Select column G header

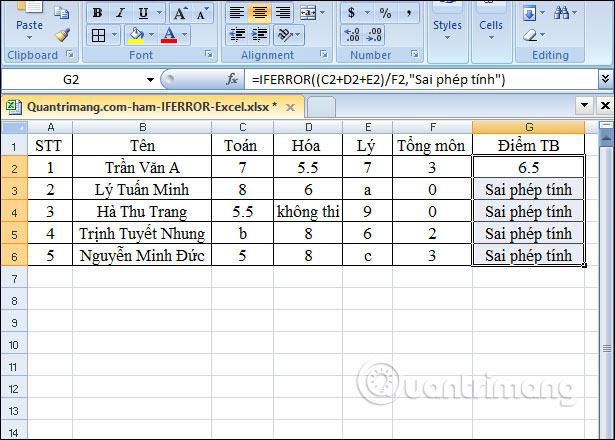(x=529, y=127)
